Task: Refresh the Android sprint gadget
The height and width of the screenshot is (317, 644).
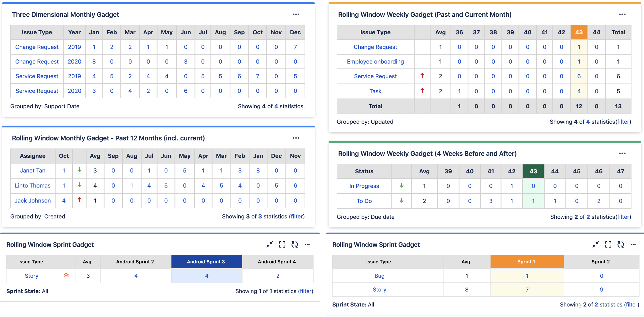Action: (295, 244)
